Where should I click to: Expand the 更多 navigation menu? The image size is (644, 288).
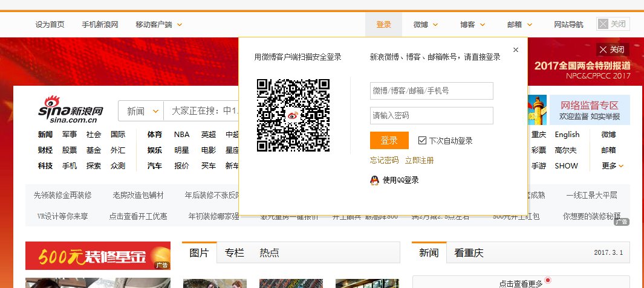(613, 166)
